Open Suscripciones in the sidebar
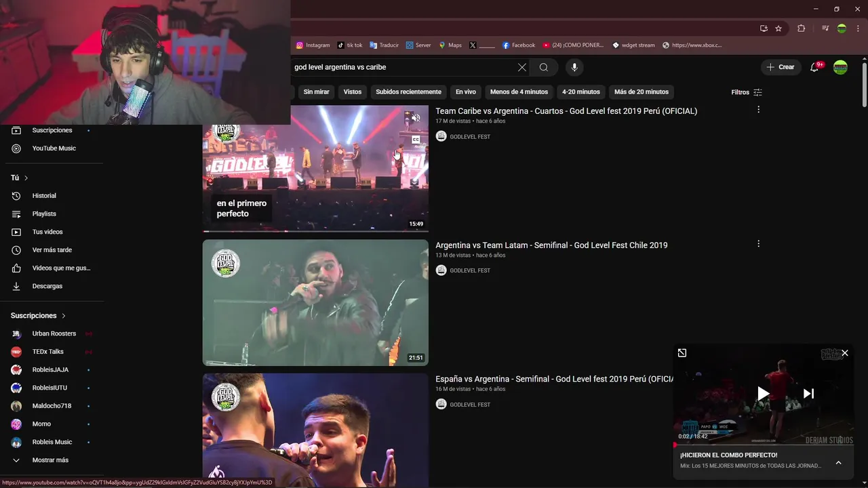 52,130
